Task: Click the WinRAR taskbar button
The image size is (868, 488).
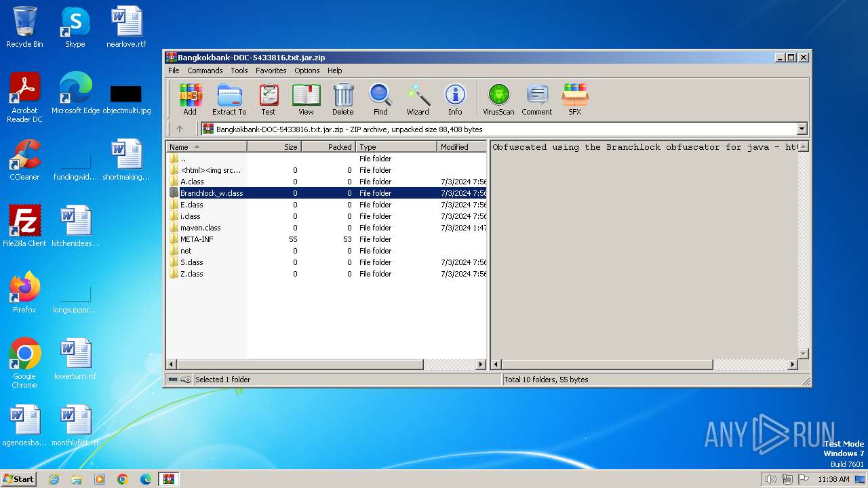Action: point(168,479)
